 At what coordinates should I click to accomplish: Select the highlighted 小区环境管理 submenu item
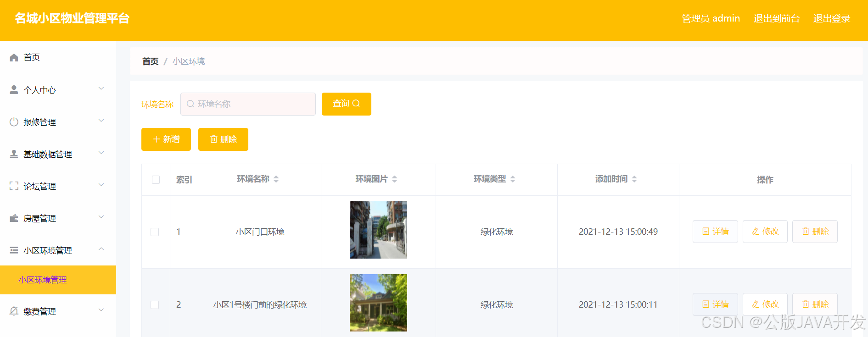58,280
